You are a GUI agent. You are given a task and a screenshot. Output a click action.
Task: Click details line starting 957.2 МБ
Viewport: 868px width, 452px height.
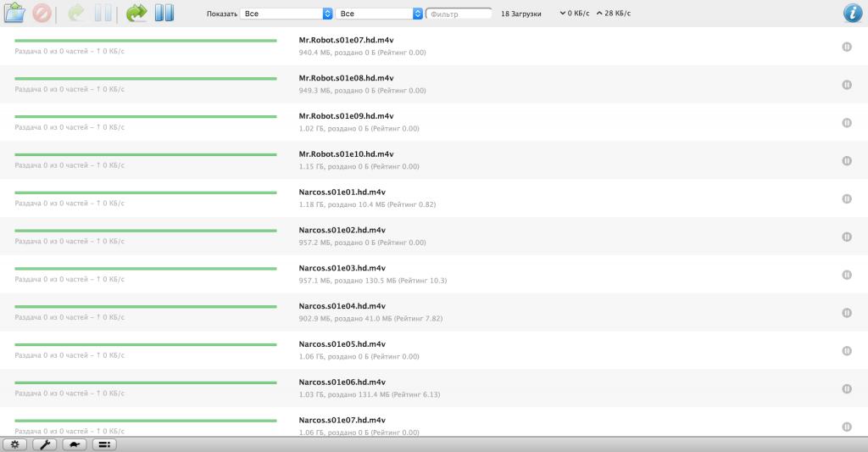tap(362, 243)
